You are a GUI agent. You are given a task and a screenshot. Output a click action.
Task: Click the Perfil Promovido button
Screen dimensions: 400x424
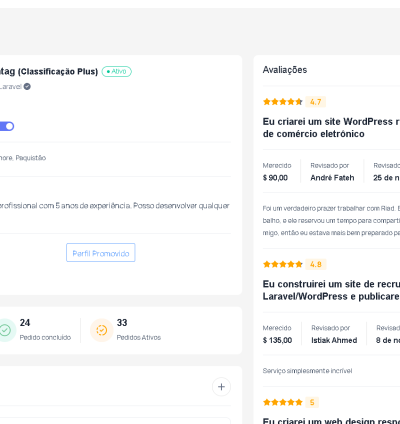(x=101, y=253)
